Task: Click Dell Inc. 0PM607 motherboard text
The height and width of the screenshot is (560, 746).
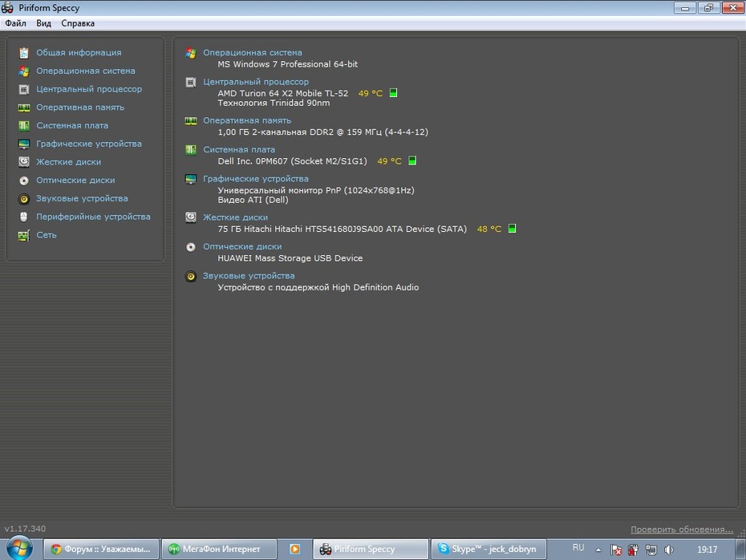Action: tap(292, 161)
